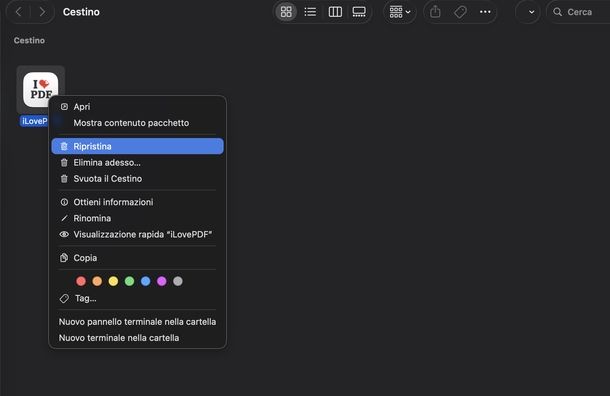Open the three-dot more actions menu
The image size is (610, 396).
(485, 12)
